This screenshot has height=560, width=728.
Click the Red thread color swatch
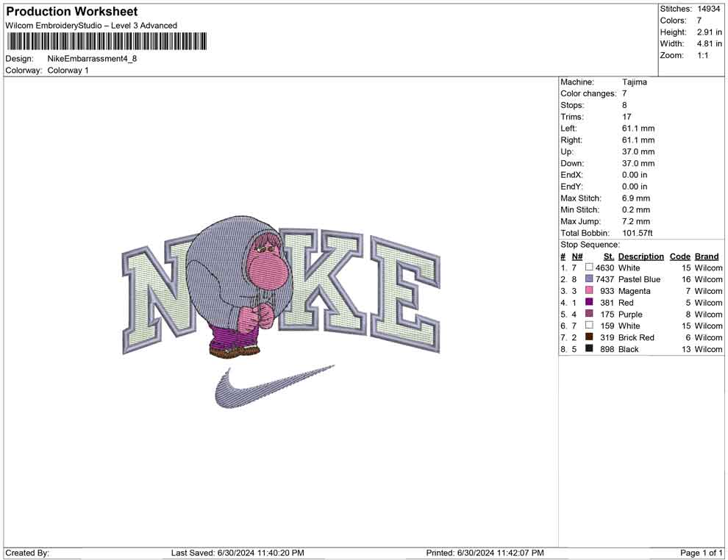click(x=589, y=302)
